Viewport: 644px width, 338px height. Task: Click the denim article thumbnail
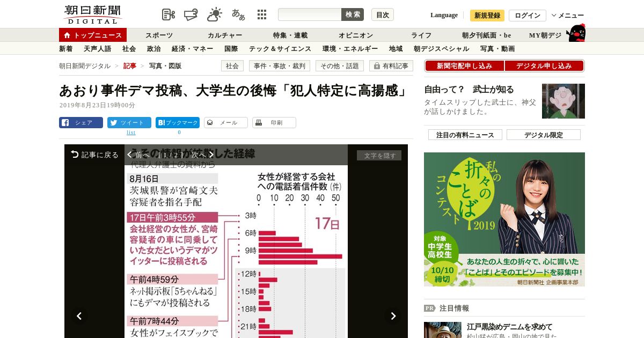click(x=443, y=330)
